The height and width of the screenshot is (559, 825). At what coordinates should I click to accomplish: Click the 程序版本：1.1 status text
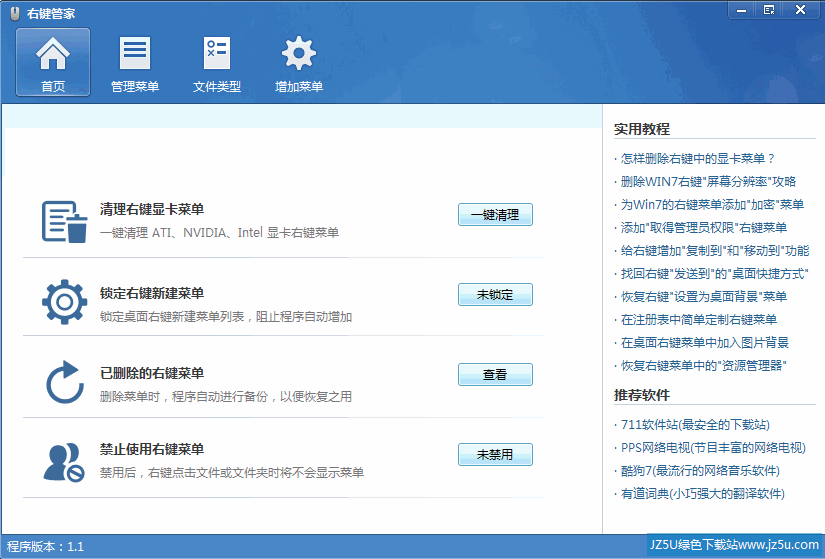(x=45, y=546)
